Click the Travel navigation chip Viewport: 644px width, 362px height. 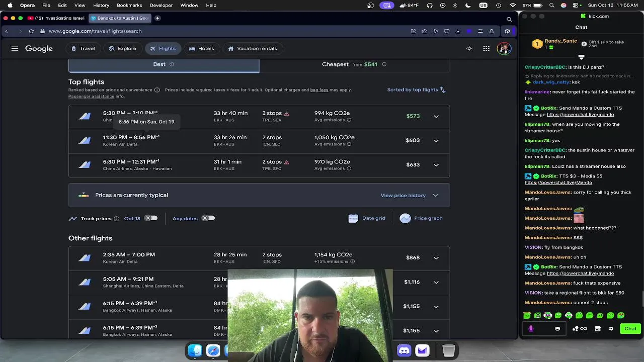tap(83, 49)
